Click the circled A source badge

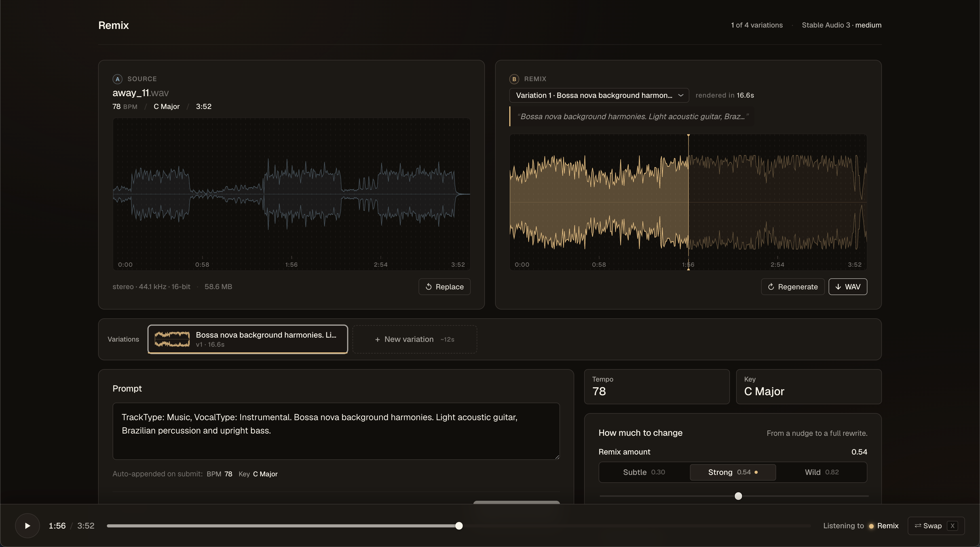(118, 79)
